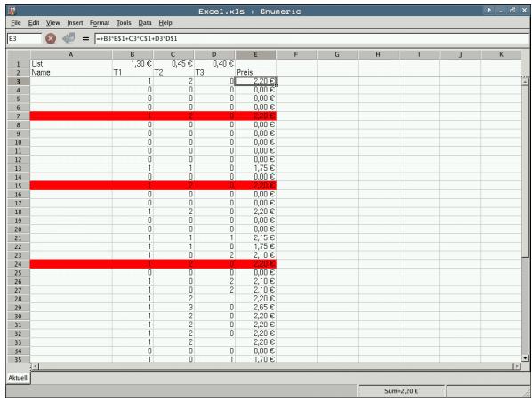Open the Insert menu
This screenshot has width=532, height=401.
(75, 23)
